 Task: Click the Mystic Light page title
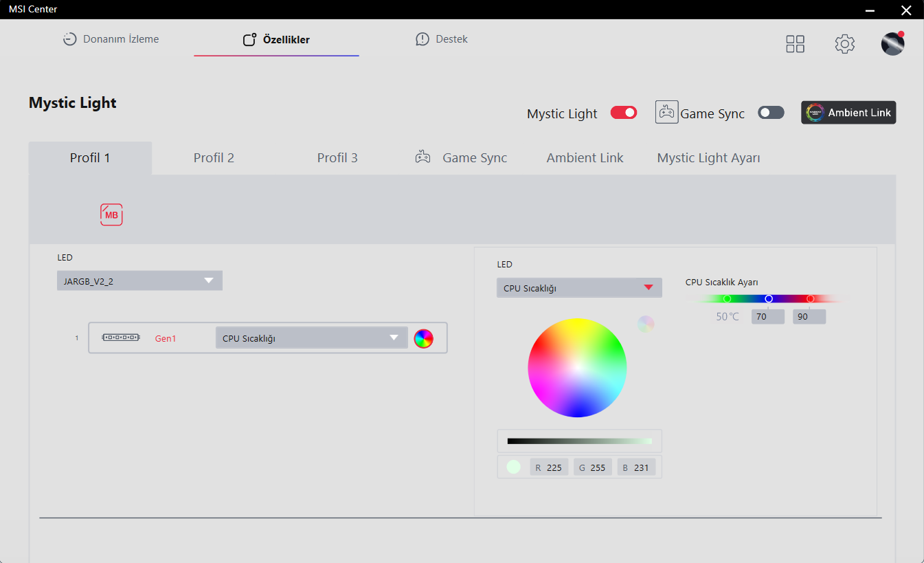pyautogui.click(x=73, y=103)
